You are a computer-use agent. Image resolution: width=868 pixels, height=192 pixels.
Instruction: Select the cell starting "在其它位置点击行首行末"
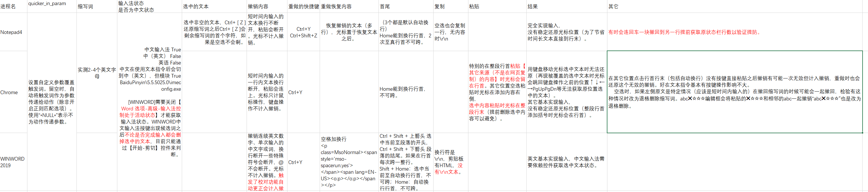[735, 92]
